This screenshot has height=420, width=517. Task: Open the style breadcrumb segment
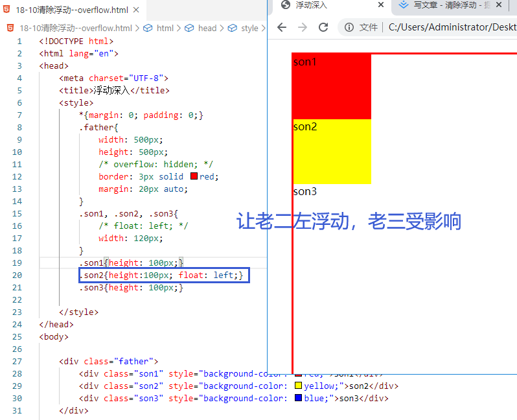[x=249, y=28]
